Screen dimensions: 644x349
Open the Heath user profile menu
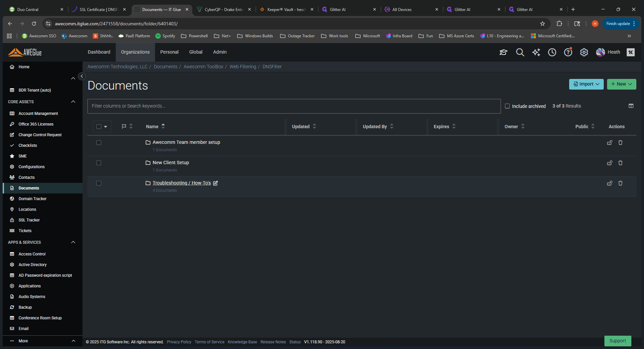tap(608, 52)
